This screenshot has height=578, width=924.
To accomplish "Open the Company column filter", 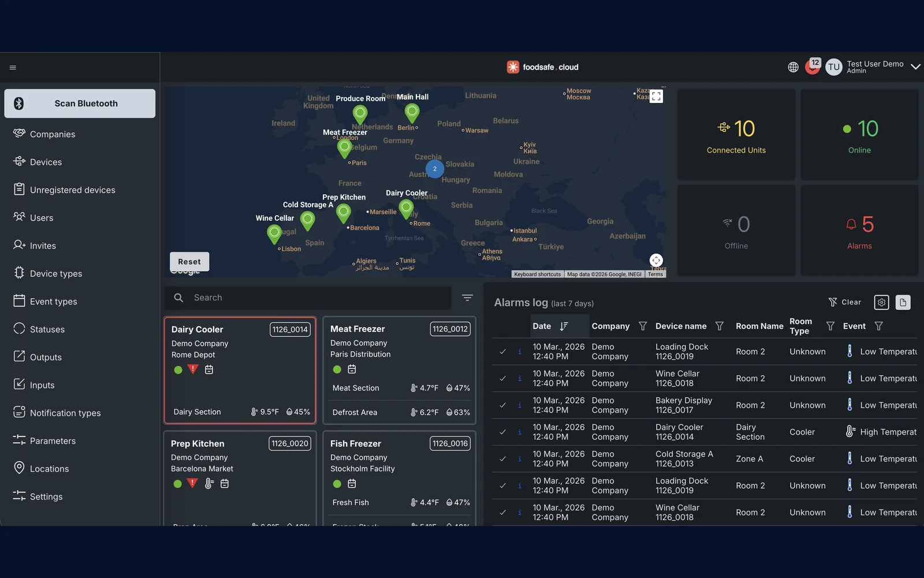I will click(x=643, y=326).
